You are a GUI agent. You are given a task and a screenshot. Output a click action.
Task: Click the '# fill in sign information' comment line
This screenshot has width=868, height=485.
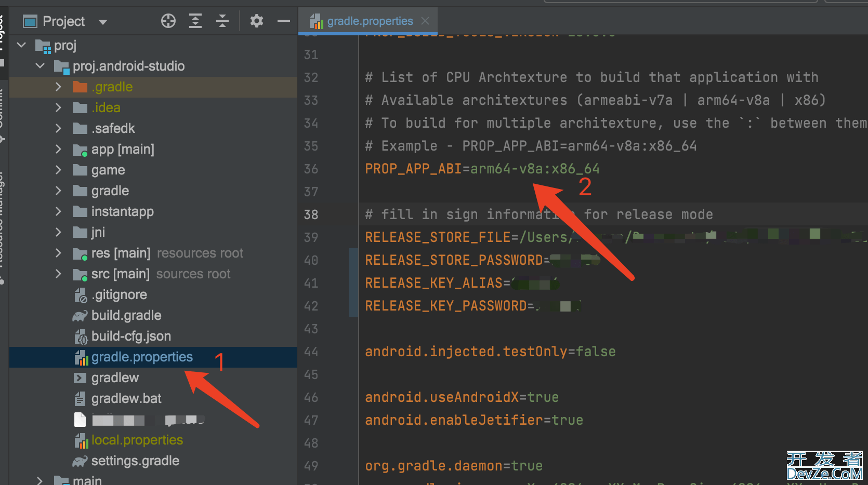point(539,214)
